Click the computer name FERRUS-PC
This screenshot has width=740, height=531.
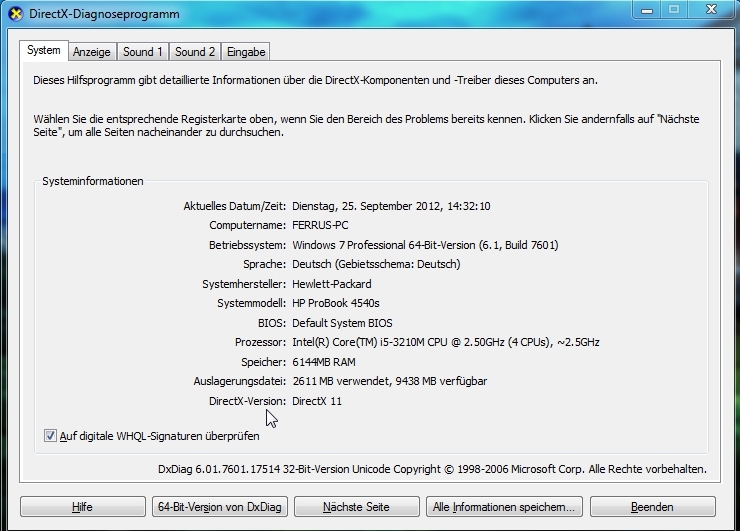coord(320,226)
